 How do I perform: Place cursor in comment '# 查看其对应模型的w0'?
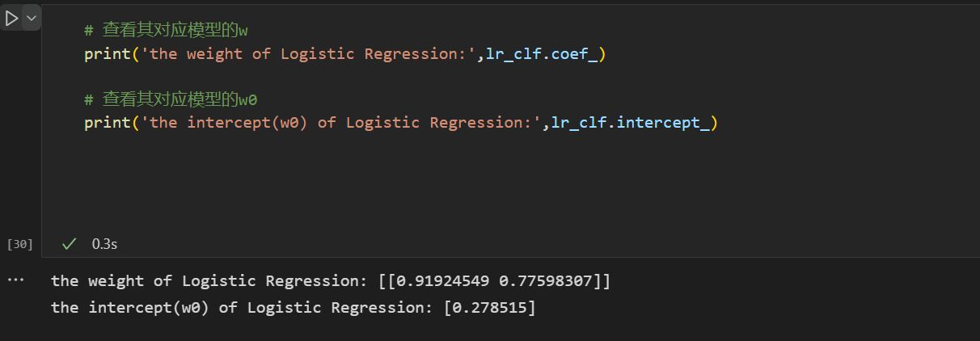(170, 99)
